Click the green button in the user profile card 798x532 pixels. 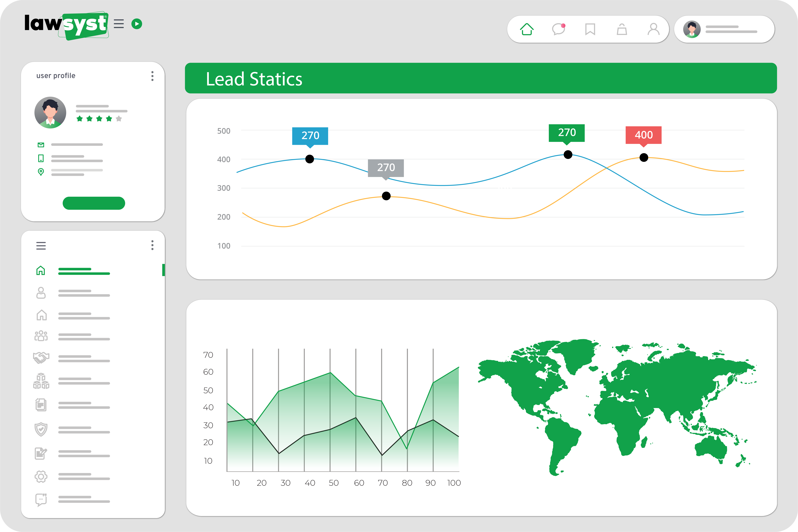tap(94, 203)
